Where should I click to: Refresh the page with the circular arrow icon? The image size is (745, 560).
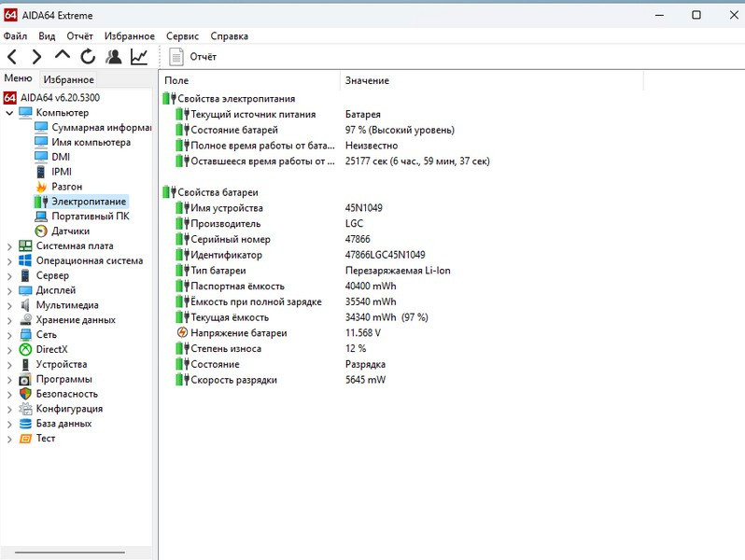88,57
